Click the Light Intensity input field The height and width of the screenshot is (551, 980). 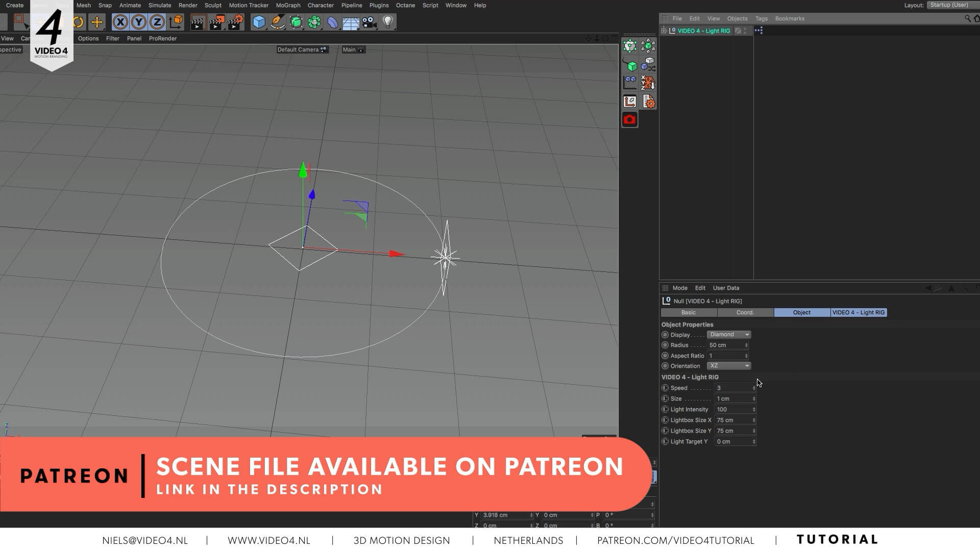point(732,410)
